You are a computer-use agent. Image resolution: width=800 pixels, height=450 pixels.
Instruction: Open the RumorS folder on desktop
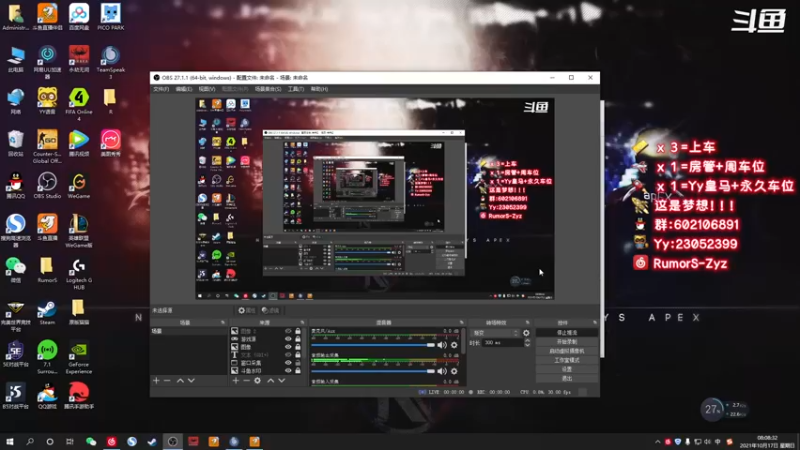pos(47,270)
